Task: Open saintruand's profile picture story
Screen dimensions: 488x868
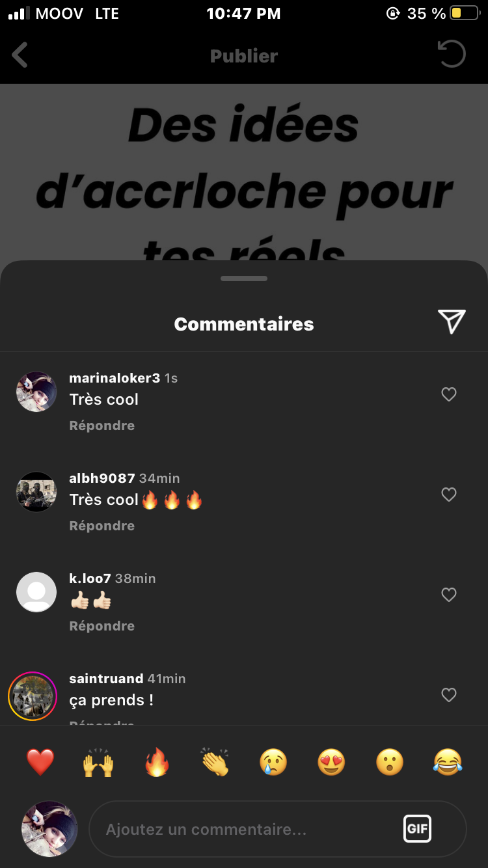Action: tap(33, 696)
